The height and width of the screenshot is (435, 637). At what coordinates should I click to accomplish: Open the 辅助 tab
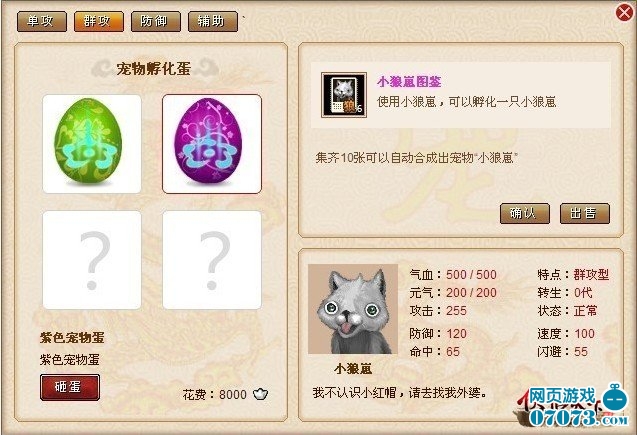pos(213,21)
